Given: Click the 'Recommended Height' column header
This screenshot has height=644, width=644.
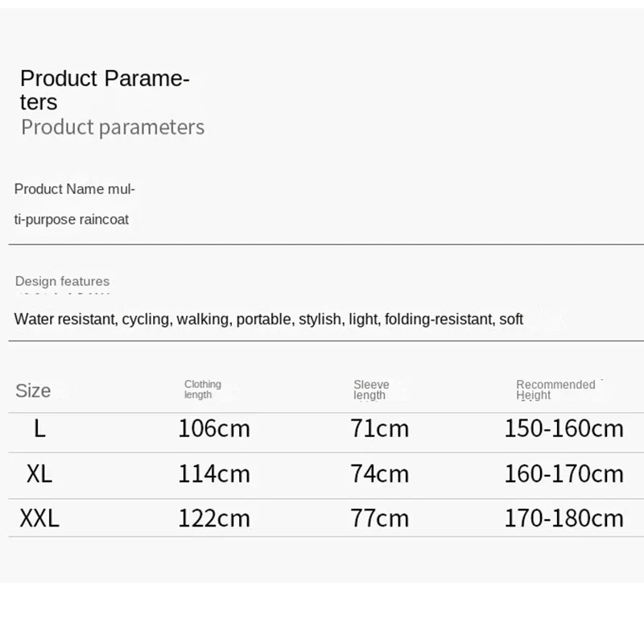Looking at the screenshot, I should click(x=555, y=390).
